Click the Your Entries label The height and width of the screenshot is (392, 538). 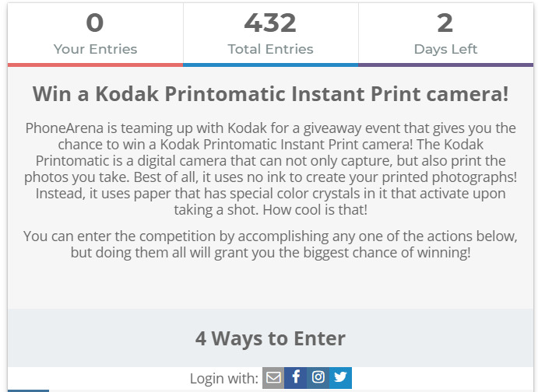[x=96, y=49]
